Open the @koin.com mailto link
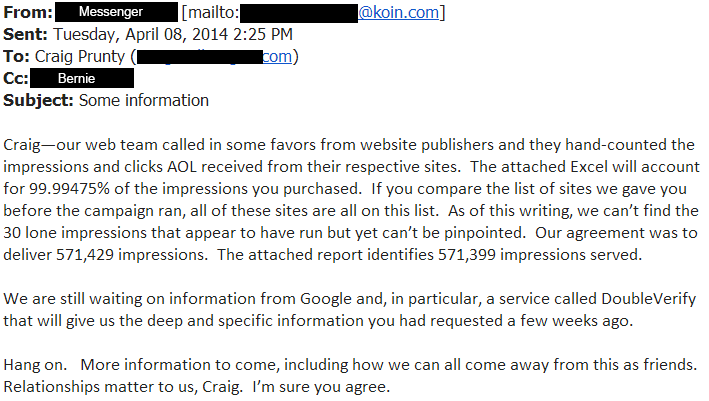The height and width of the screenshot is (401, 709). [398, 12]
